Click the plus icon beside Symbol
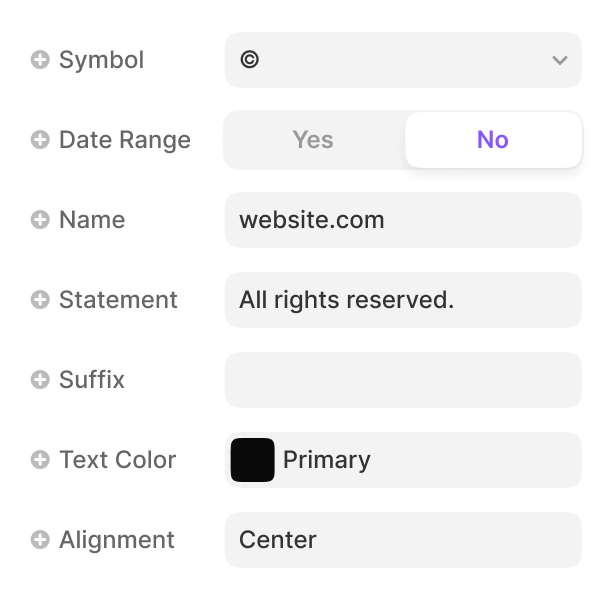614x604 pixels. (x=40, y=60)
